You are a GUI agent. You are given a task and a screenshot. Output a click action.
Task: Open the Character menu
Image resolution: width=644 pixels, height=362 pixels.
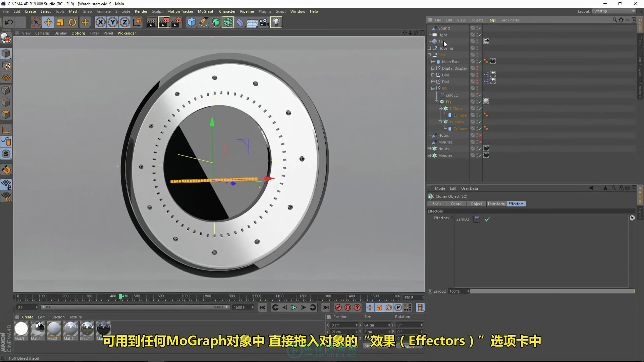pyautogui.click(x=227, y=11)
